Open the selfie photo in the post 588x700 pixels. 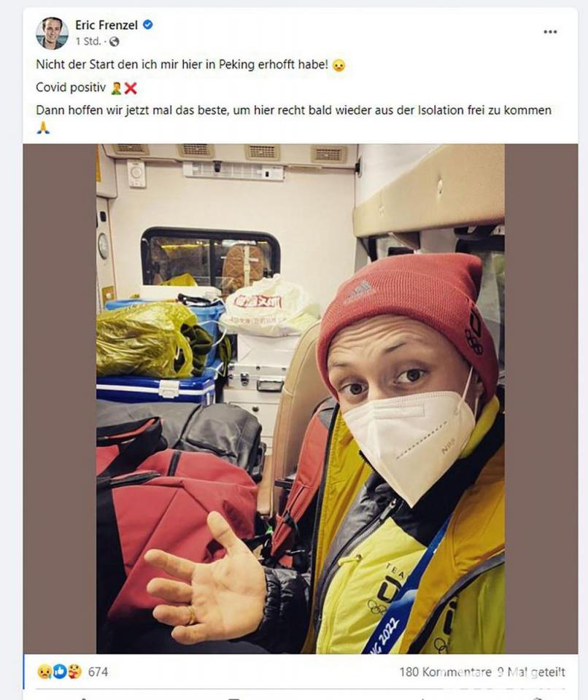click(301, 399)
